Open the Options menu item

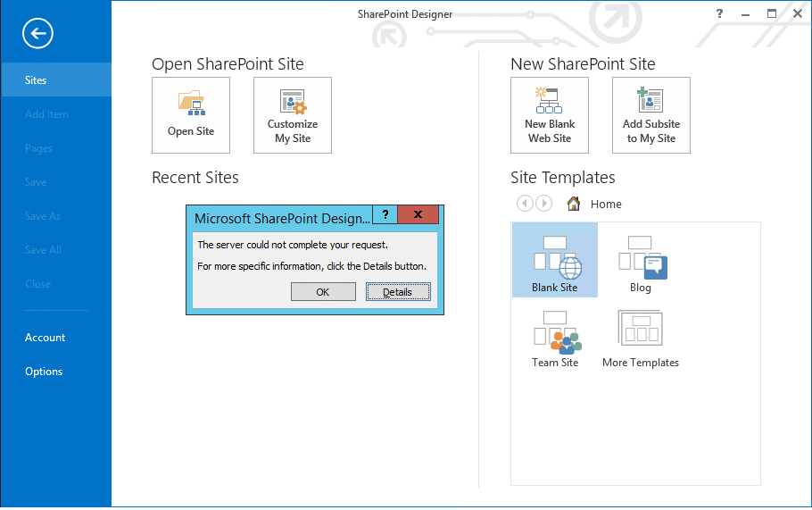tap(44, 372)
